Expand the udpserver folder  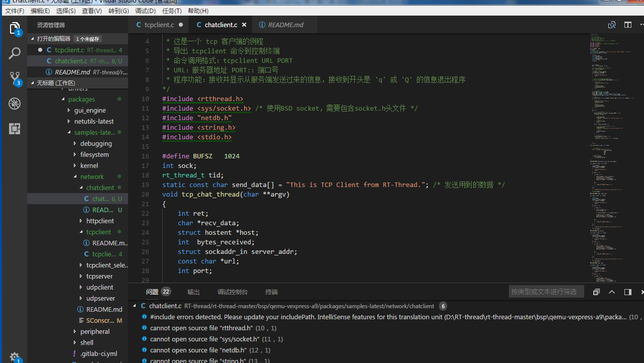[81, 298]
